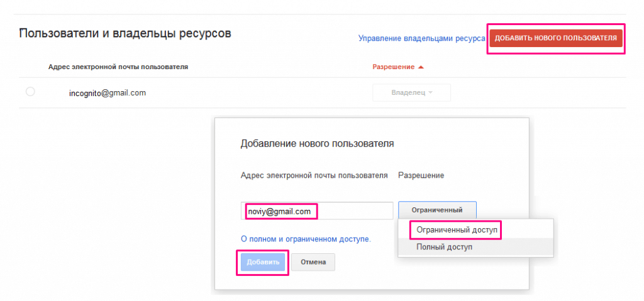Select the radio button for incognito@gmail.com
Viewport: 644px width, 301px height.
30,92
